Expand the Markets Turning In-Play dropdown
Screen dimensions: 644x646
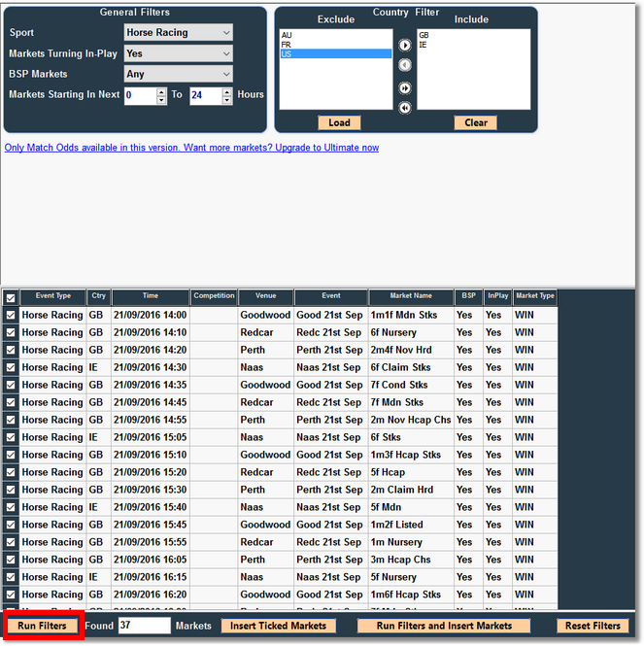coord(178,53)
